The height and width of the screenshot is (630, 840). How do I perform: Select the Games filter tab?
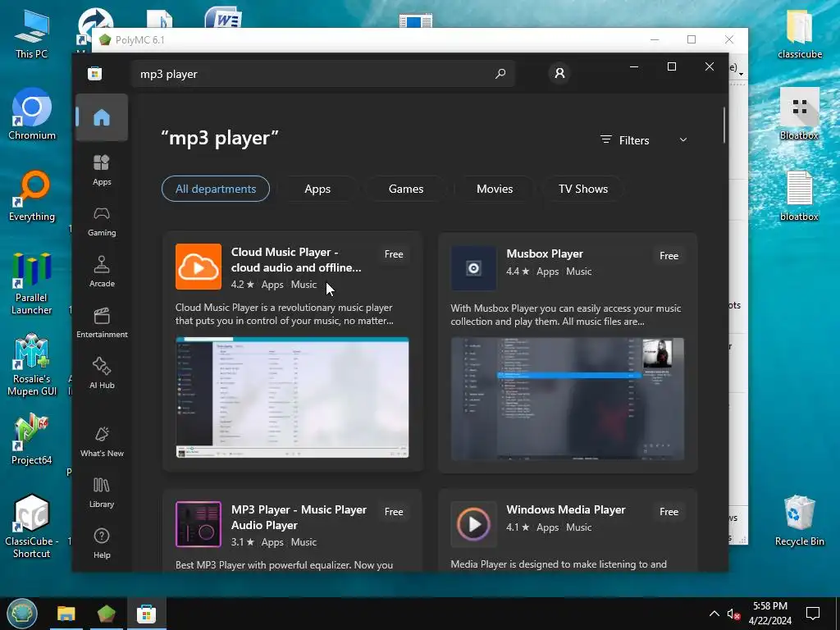[406, 189]
